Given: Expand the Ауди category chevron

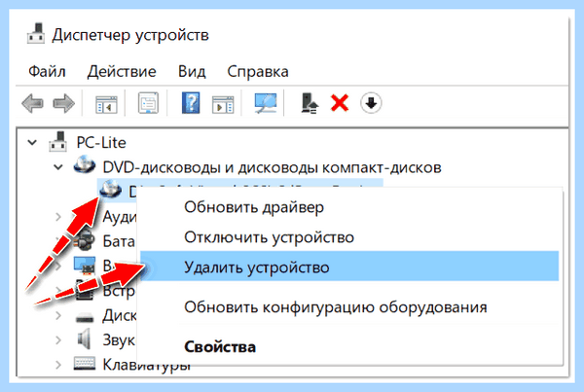Looking at the screenshot, I should (58, 216).
